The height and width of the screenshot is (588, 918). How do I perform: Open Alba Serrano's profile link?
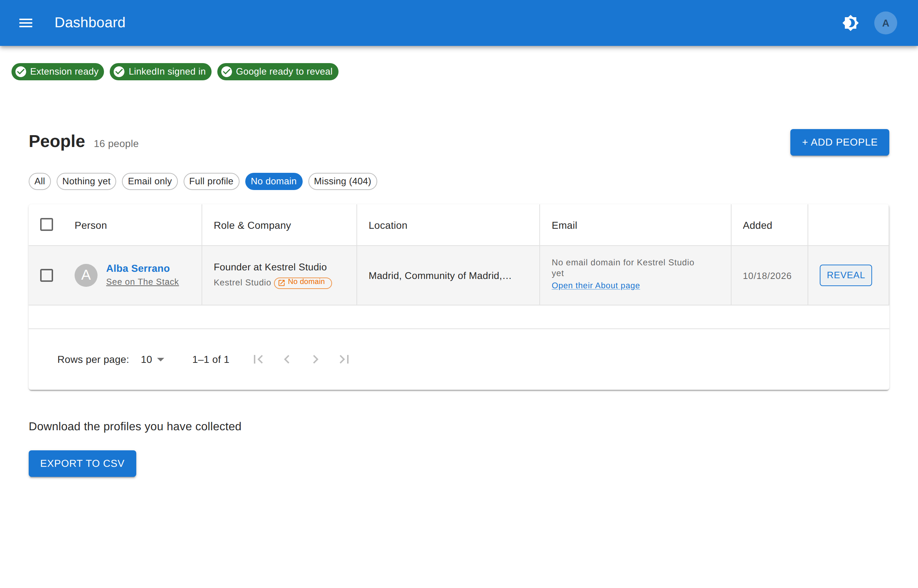[138, 269]
